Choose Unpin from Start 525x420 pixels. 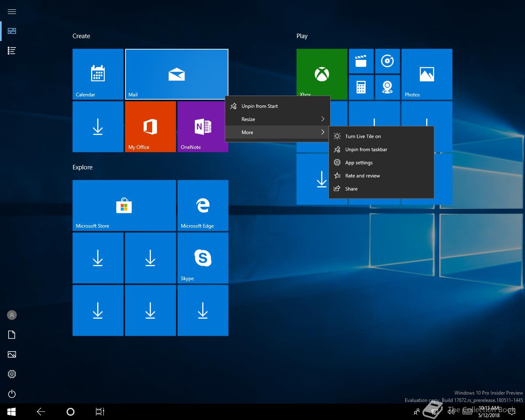click(x=278, y=106)
